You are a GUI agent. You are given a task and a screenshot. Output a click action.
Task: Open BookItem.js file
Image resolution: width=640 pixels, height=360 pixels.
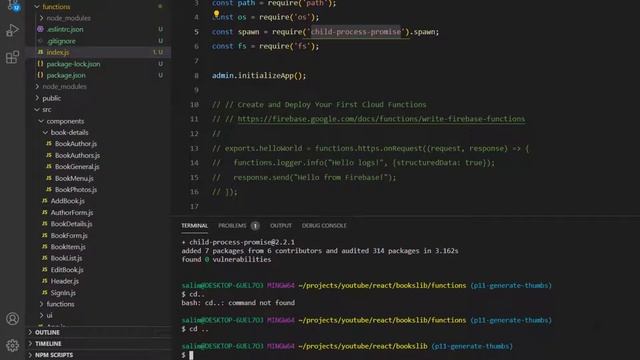point(68,247)
